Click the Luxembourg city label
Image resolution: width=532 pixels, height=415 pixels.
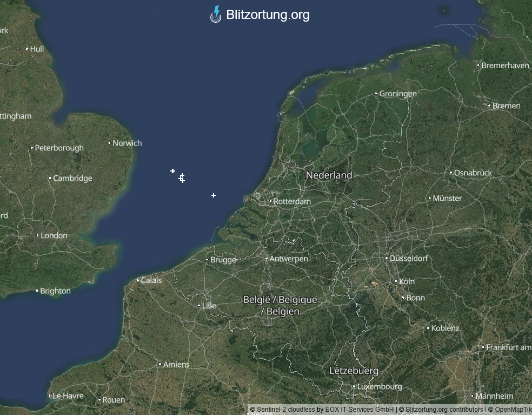pyautogui.click(x=380, y=386)
